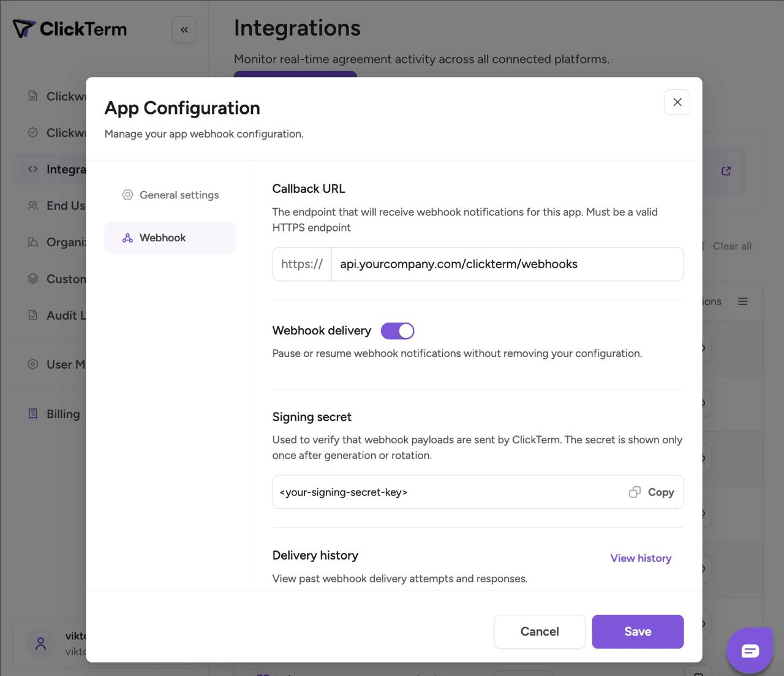Collapse the sidebar with the chevron button
Viewport: 784px width, 676px height.
pos(184,29)
